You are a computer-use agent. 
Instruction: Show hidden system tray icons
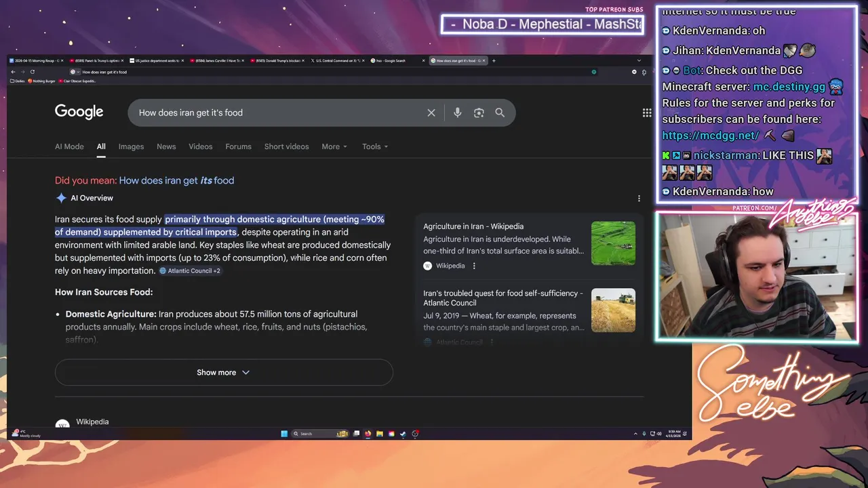(x=635, y=434)
